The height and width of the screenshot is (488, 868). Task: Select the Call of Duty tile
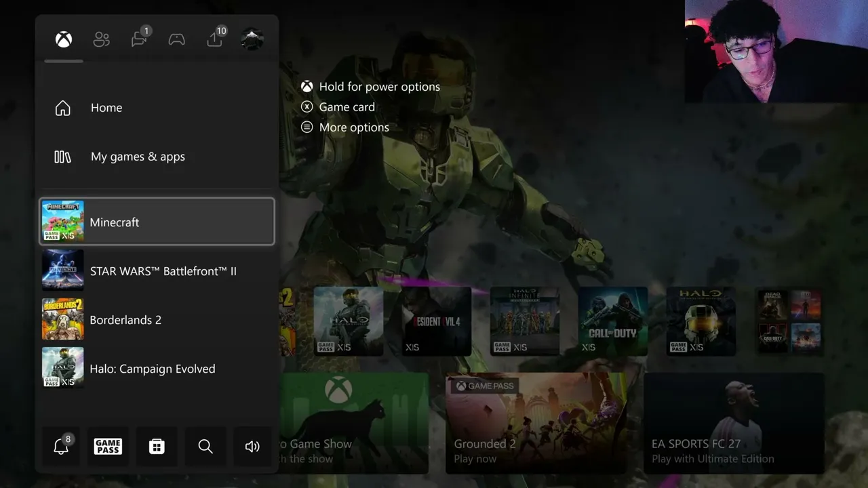click(x=613, y=321)
